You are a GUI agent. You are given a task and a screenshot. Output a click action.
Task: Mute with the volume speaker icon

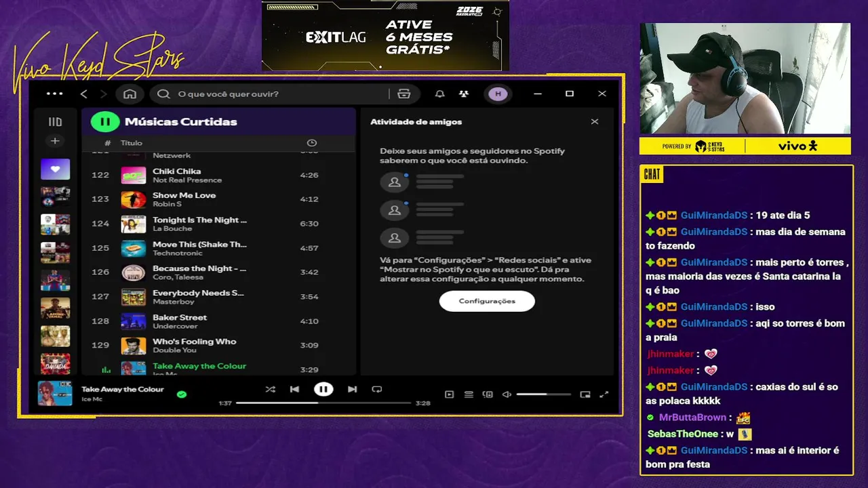tap(507, 394)
